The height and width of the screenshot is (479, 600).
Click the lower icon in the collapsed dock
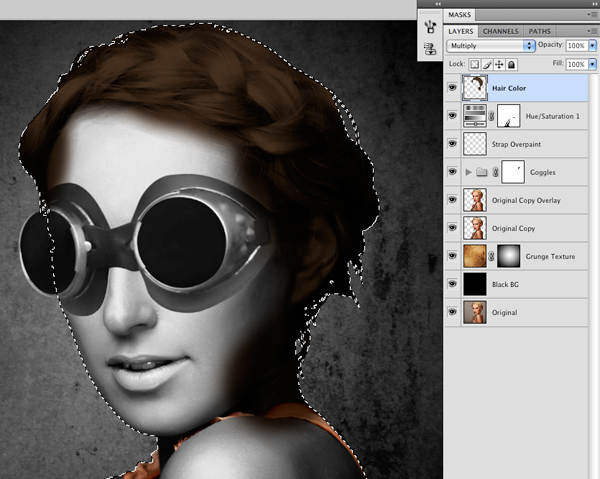coord(430,49)
